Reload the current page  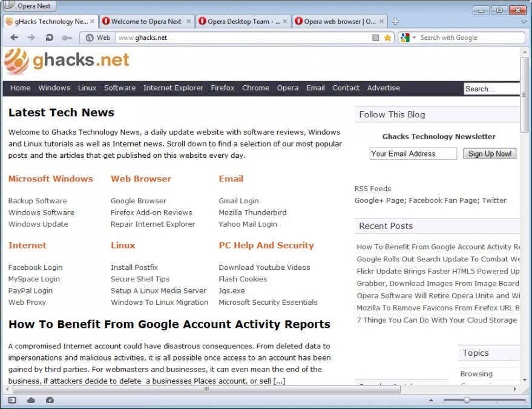point(50,38)
